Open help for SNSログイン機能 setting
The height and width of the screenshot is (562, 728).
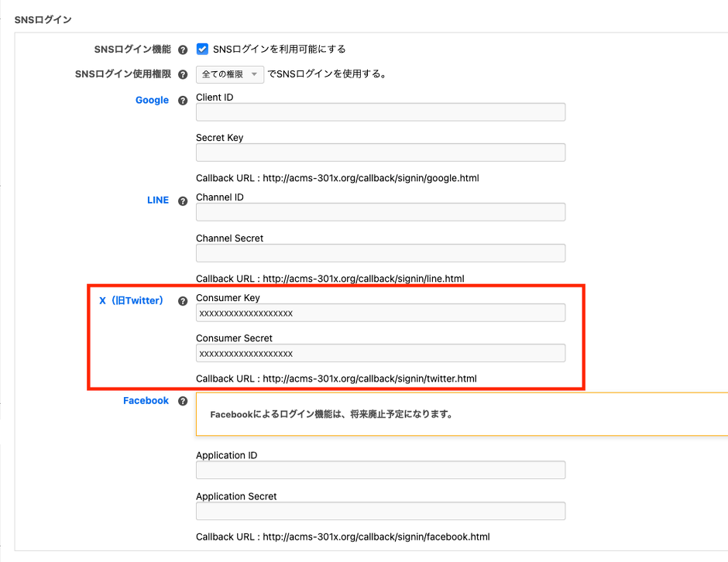click(x=183, y=49)
